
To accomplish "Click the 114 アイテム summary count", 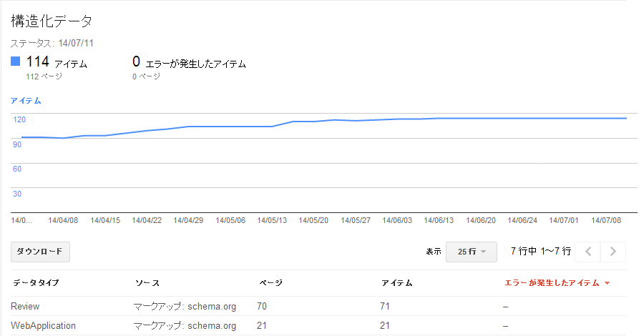I will point(57,62).
